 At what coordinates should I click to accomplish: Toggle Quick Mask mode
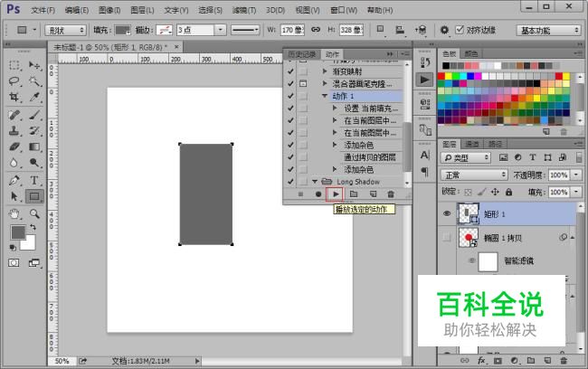coord(14,263)
